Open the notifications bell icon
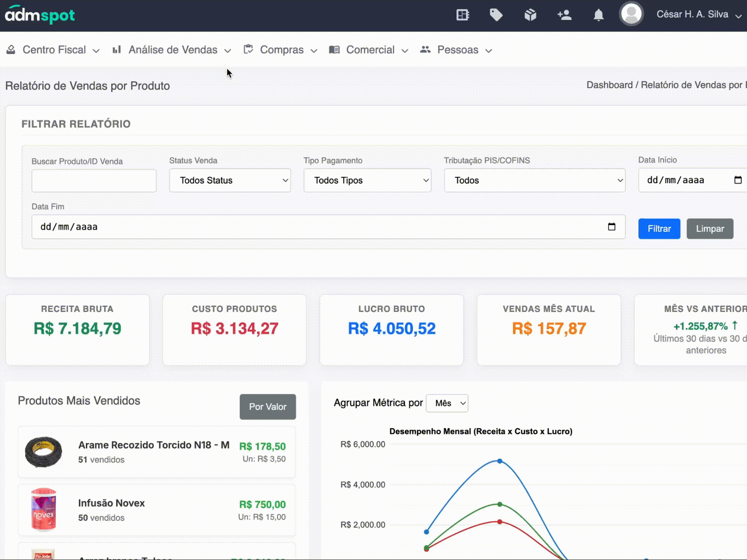The height and width of the screenshot is (560, 747). click(598, 15)
